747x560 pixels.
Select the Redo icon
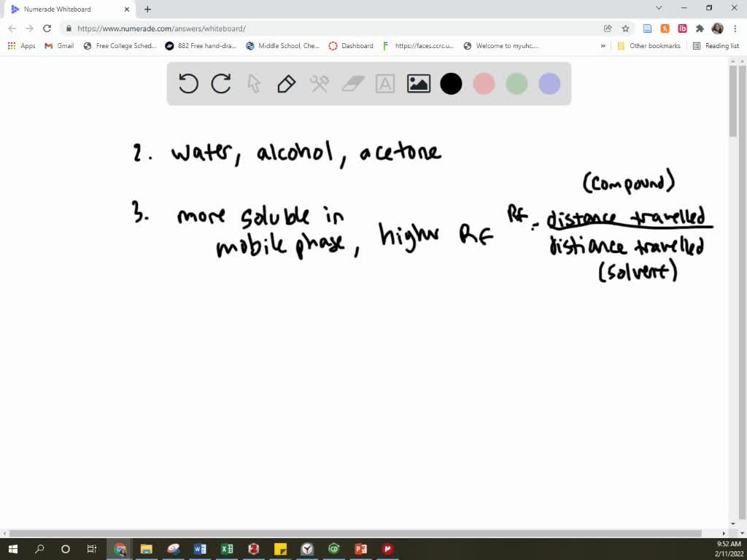coord(221,83)
